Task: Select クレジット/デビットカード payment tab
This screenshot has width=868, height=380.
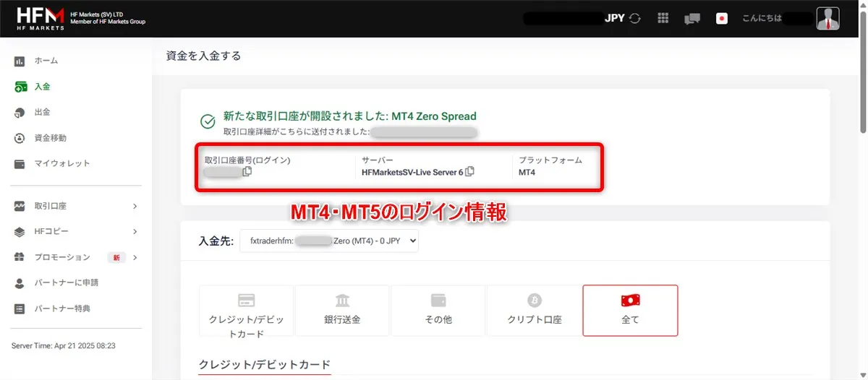Action: pyautogui.click(x=246, y=311)
